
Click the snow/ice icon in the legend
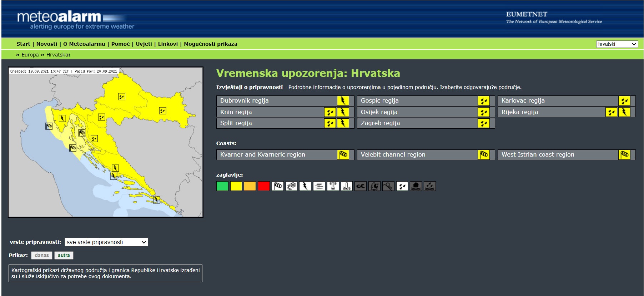(291, 186)
